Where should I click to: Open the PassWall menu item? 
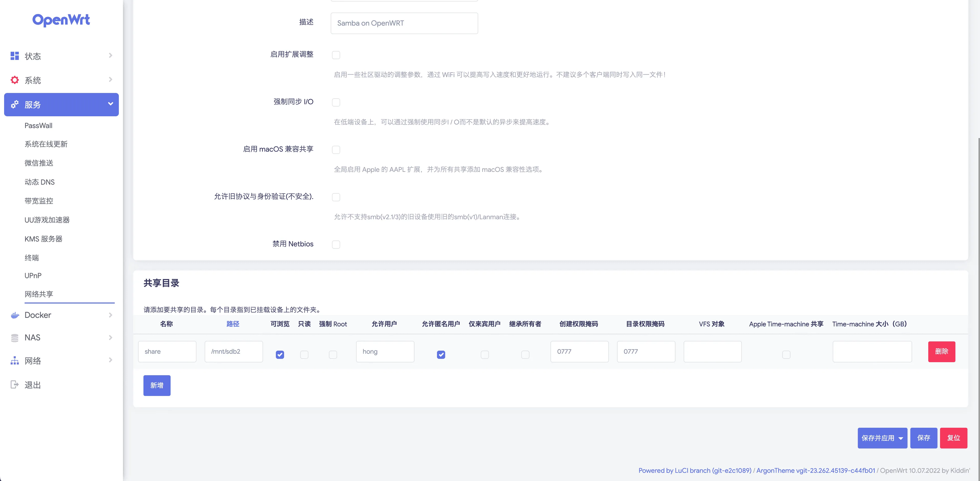tap(38, 125)
